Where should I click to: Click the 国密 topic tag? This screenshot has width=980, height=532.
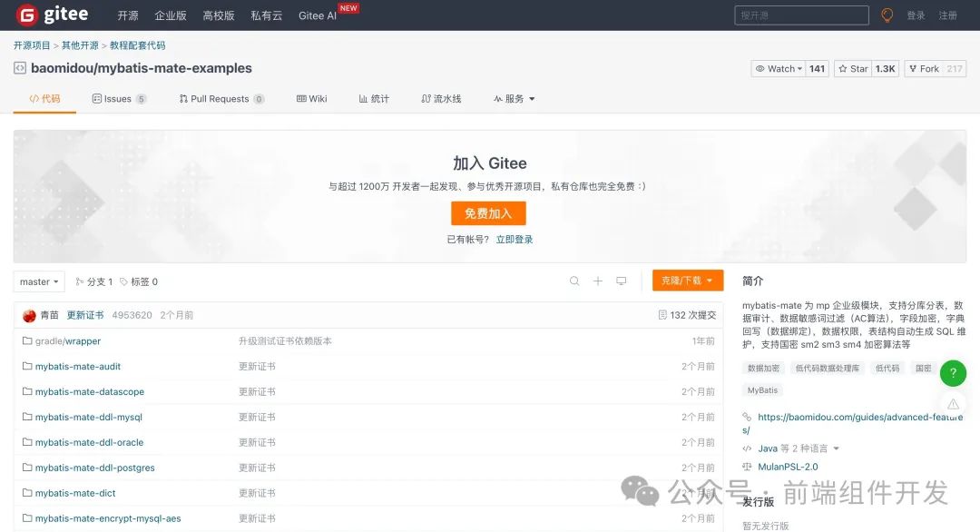pos(924,369)
